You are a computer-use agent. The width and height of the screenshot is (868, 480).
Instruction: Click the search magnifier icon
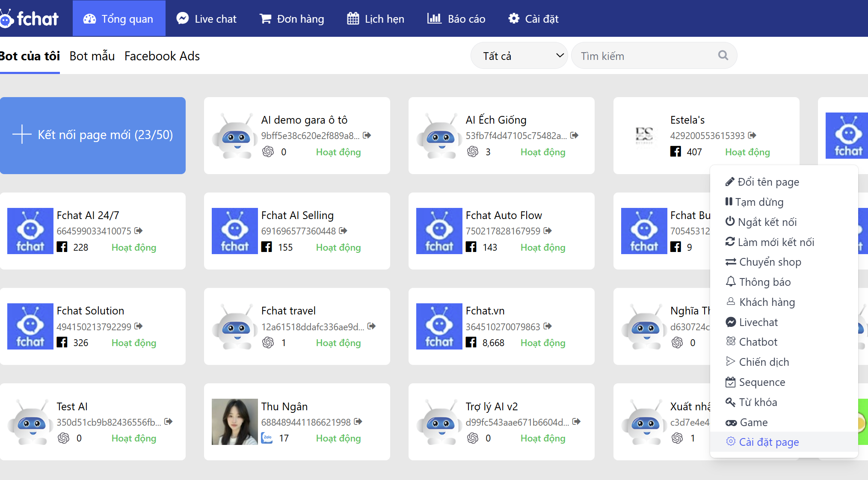pos(723,55)
